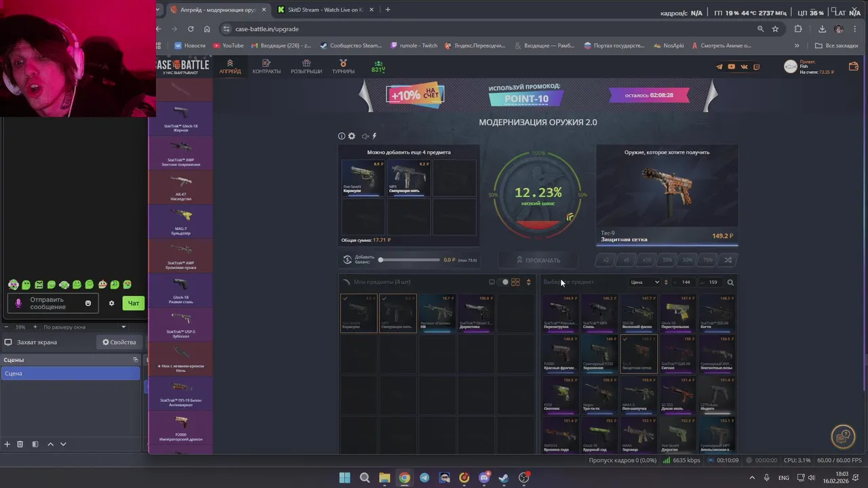Delete scene with trash icon in OBS
Screen dimensions: 868x488
click(x=20, y=444)
